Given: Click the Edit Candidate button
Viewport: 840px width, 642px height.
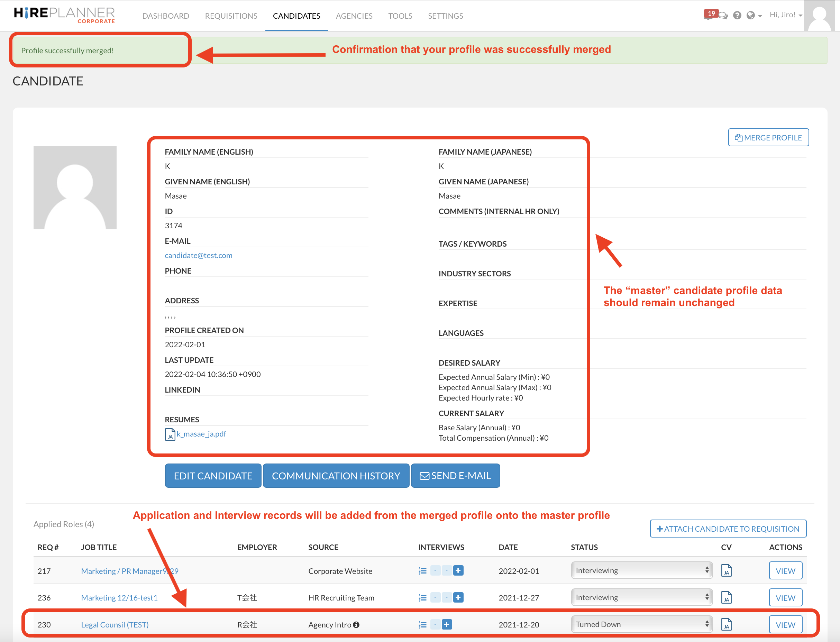Looking at the screenshot, I should click(213, 476).
